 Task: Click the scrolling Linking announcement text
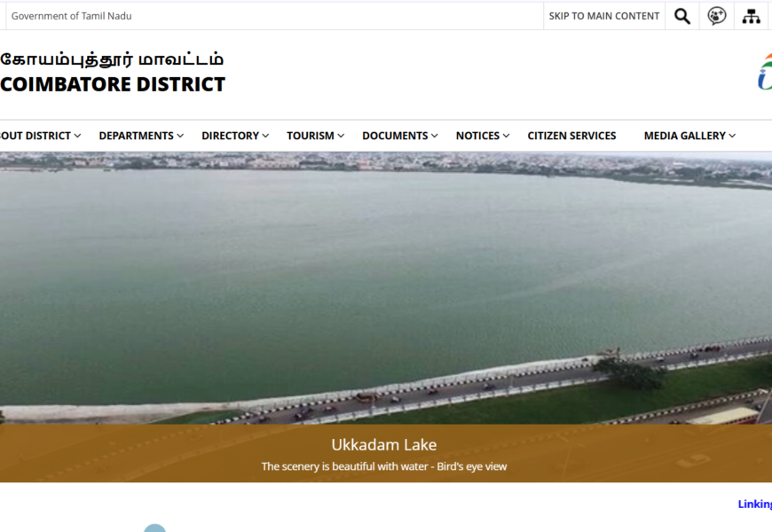point(755,504)
